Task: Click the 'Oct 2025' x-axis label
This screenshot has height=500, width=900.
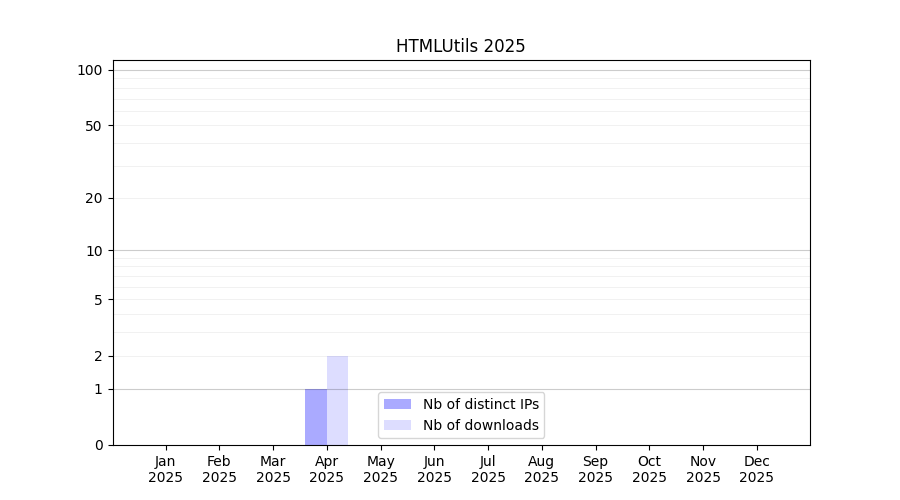Action: (649, 469)
